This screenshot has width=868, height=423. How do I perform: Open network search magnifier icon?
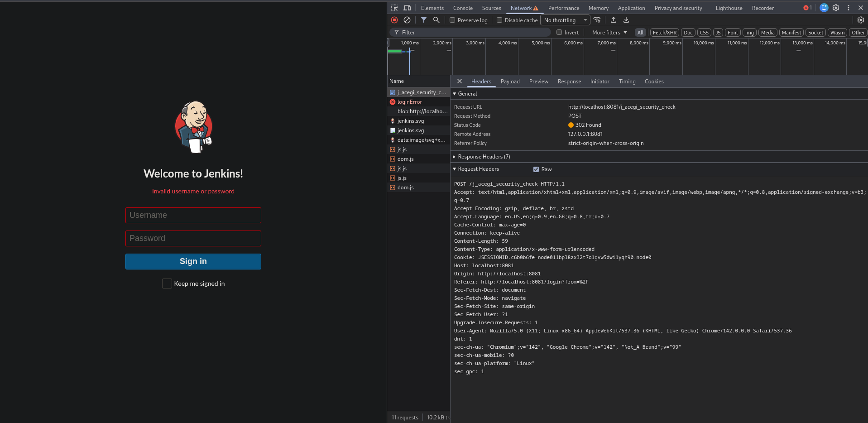tap(436, 20)
